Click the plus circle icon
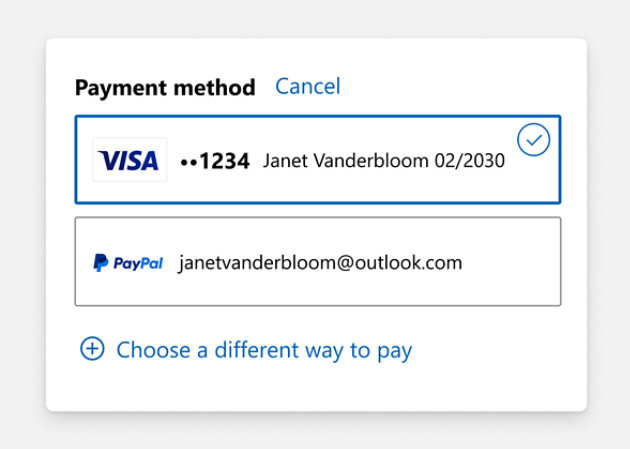The height and width of the screenshot is (449, 630). point(92,349)
